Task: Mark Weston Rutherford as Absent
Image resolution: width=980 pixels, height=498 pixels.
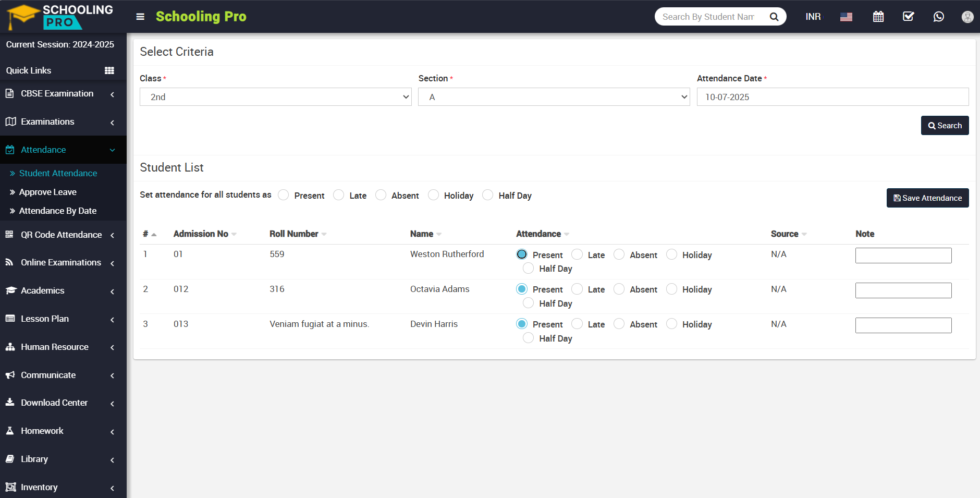Action: pyautogui.click(x=619, y=254)
